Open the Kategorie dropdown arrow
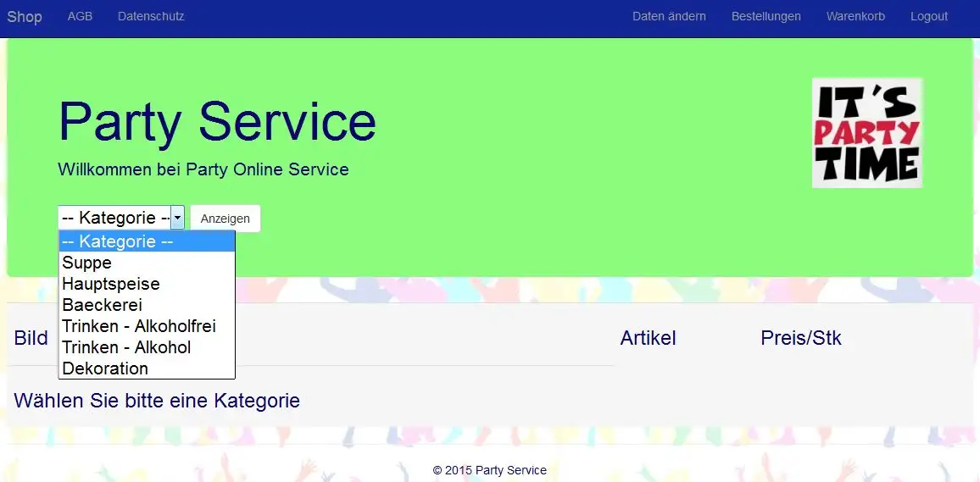The width and height of the screenshot is (980, 482). click(177, 218)
